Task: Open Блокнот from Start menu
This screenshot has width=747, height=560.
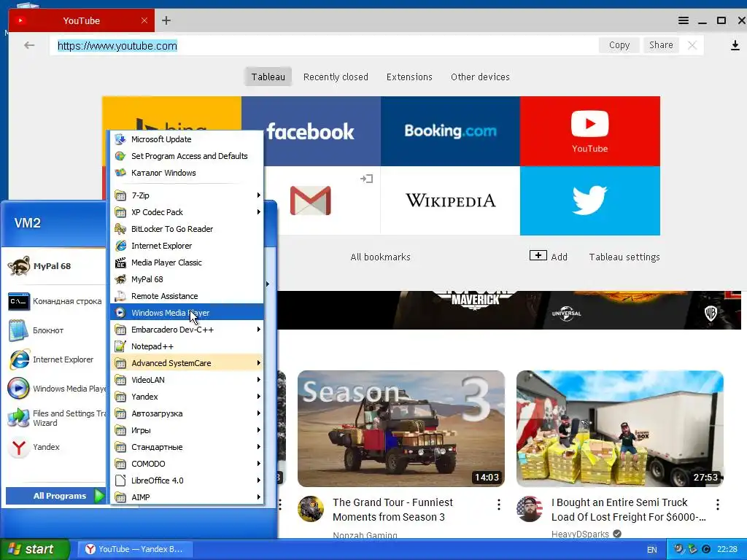Action: (x=55, y=330)
